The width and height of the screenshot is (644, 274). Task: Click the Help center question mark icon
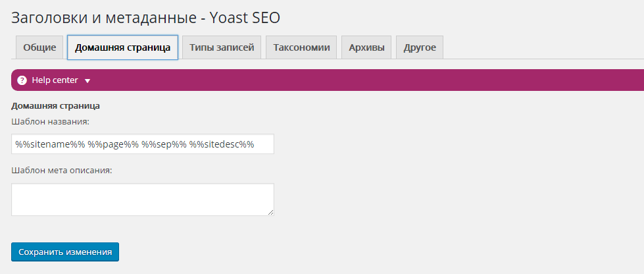[x=22, y=80]
